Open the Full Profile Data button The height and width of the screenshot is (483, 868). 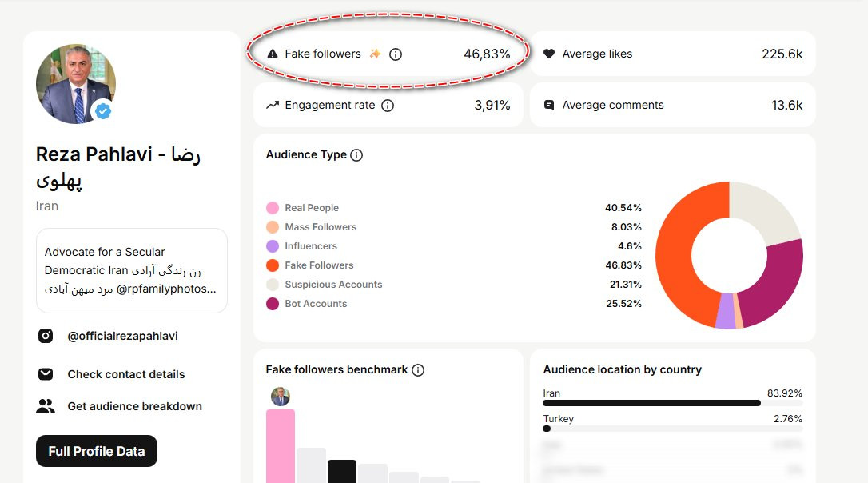coord(97,451)
